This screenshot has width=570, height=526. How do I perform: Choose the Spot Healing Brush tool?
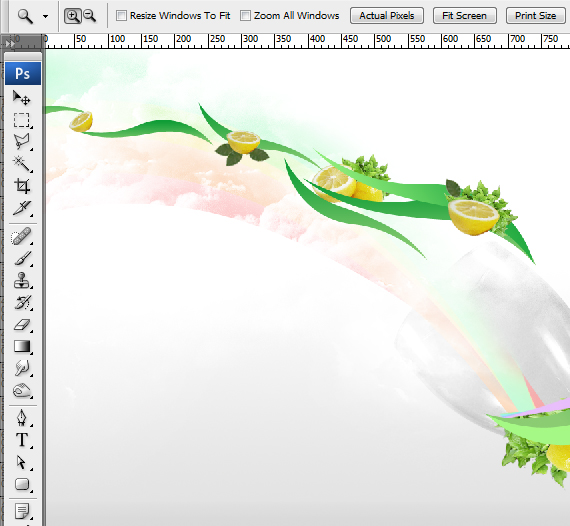(21, 237)
